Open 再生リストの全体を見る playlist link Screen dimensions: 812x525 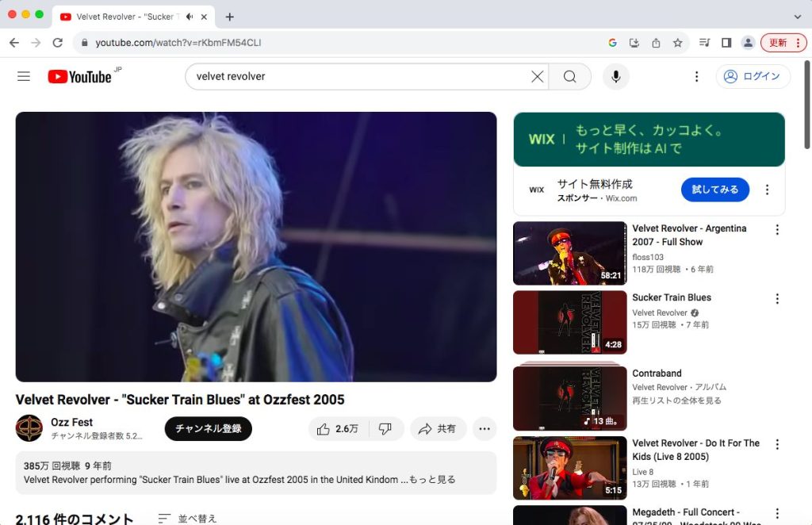pos(677,400)
